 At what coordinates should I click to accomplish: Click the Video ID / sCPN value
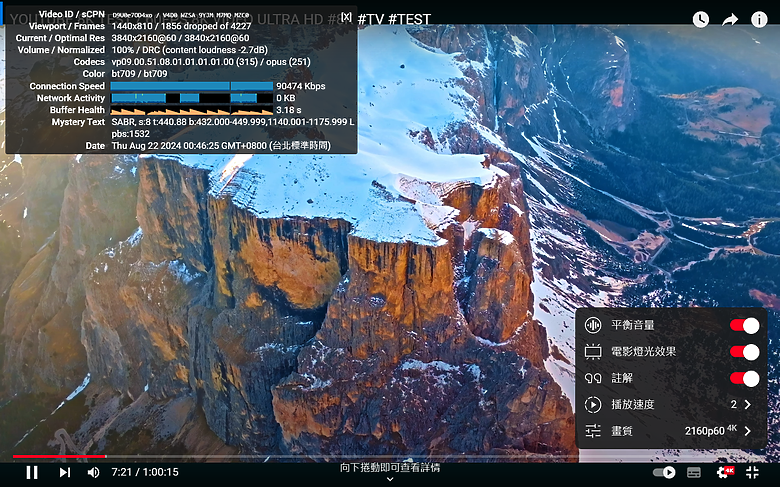pyautogui.click(x=181, y=15)
